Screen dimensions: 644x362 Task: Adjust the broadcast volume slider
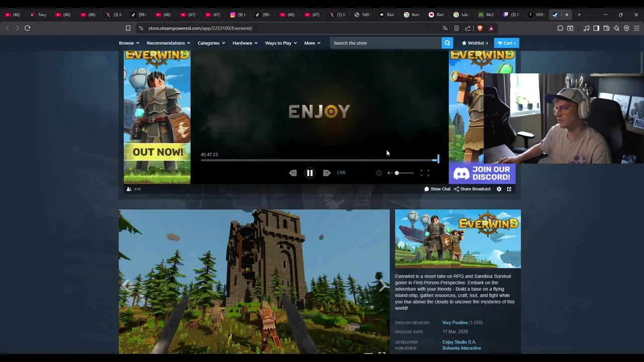pos(404,173)
